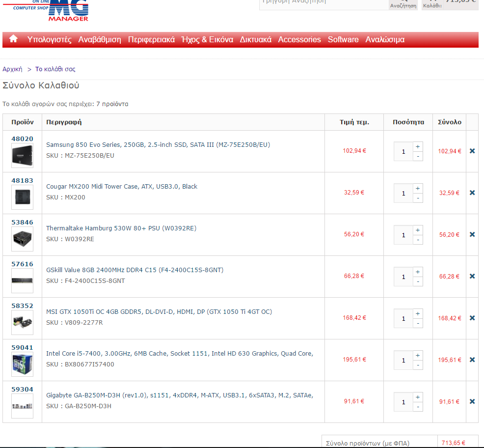The width and height of the screenshot is (484, 448).
Task: Increase GSkill 8GB RAM quantity
Action: (418, 272)
